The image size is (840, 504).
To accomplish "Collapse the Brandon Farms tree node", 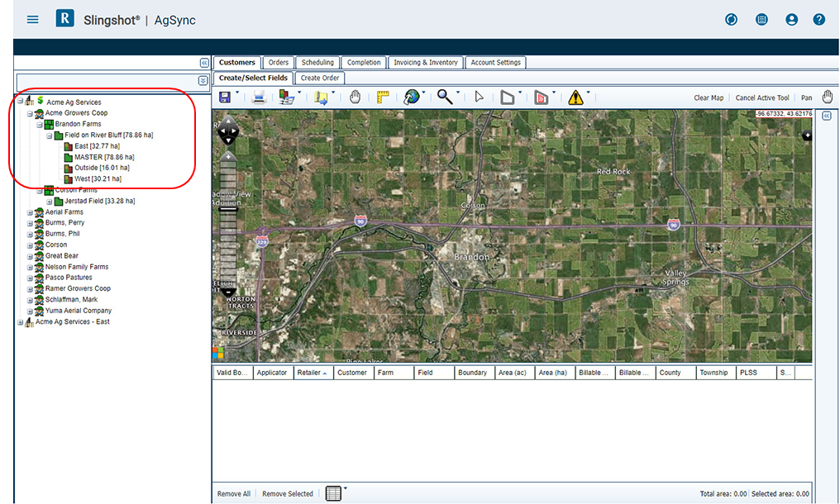I will 40,124.
